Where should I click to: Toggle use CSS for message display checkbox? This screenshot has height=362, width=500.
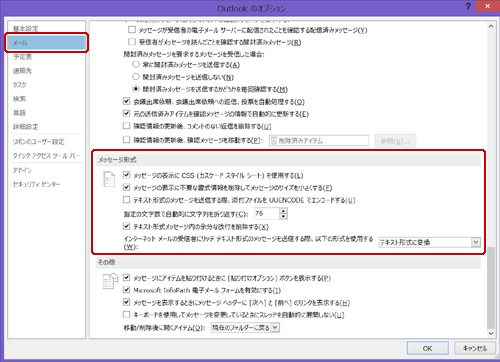click(x=126, y=175)
